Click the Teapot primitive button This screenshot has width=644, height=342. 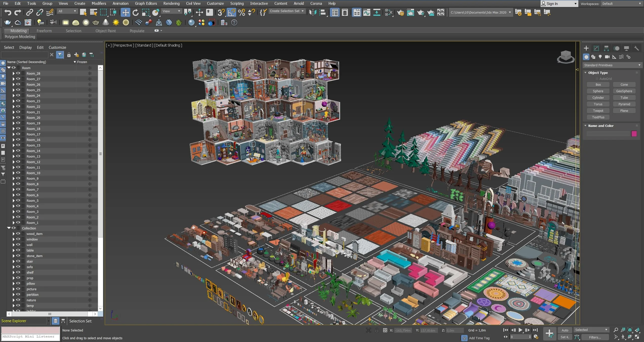click(598, 111)
